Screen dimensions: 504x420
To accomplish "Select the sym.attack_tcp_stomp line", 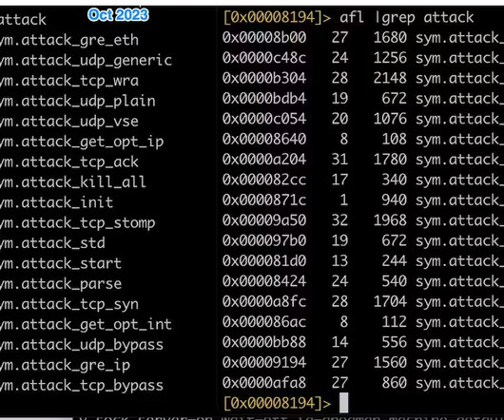I will click(x=77, y=223).
